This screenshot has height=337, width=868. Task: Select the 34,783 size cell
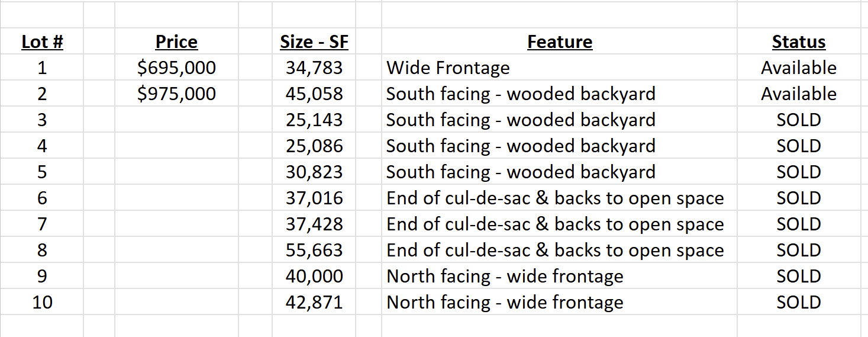tap(314, 68)
